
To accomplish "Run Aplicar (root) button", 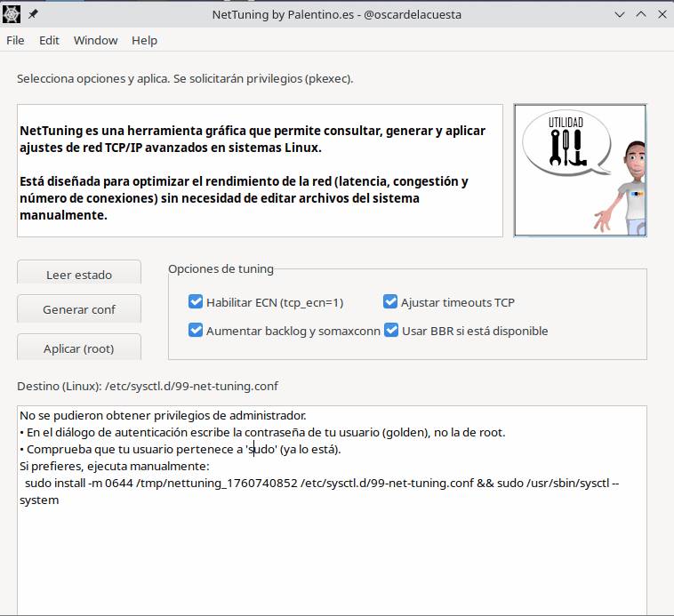I will [x=79, y=348].
